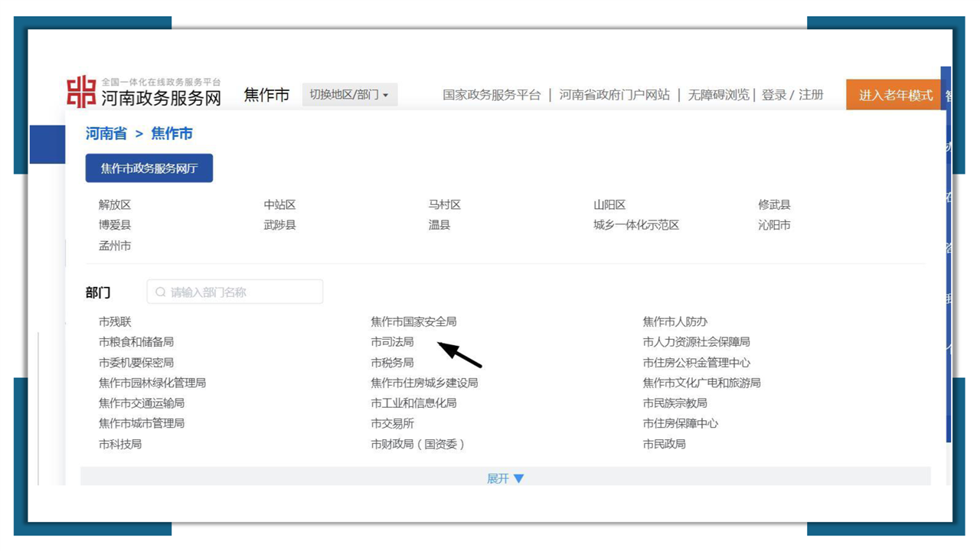The height and width of the screenshot is (551, 980).
Task: Open the 切换地区/部门 dropdown
Action: 349,95
